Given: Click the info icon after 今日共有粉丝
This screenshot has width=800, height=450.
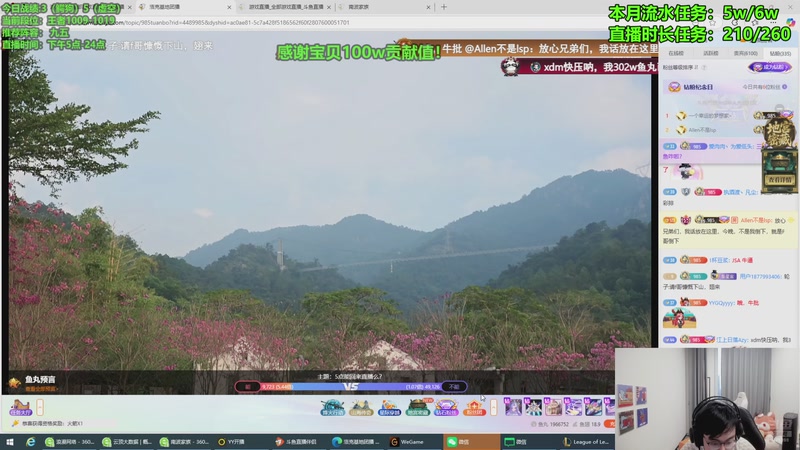Looking at the screenshot, I should (785, 87).
